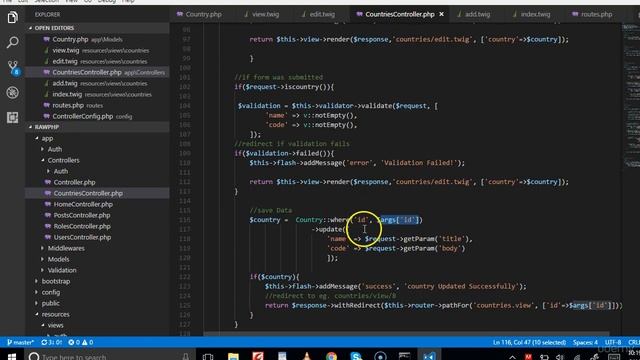Open the Windows Start menu
640x360 pixels.
tap(12, 356)
